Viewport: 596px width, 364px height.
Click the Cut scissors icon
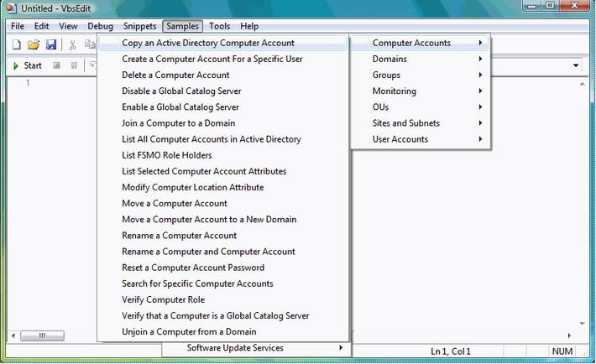click(73, 44)
